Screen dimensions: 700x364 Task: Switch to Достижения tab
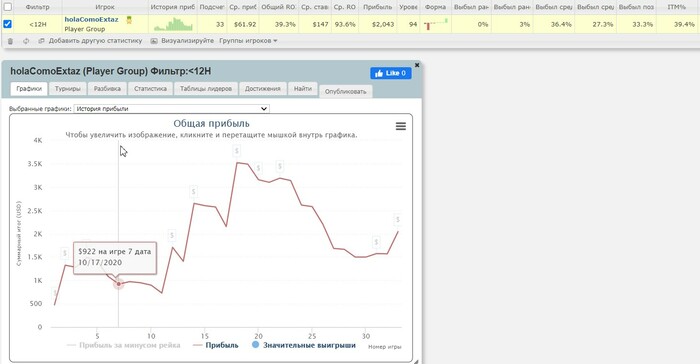pos(262,88)
